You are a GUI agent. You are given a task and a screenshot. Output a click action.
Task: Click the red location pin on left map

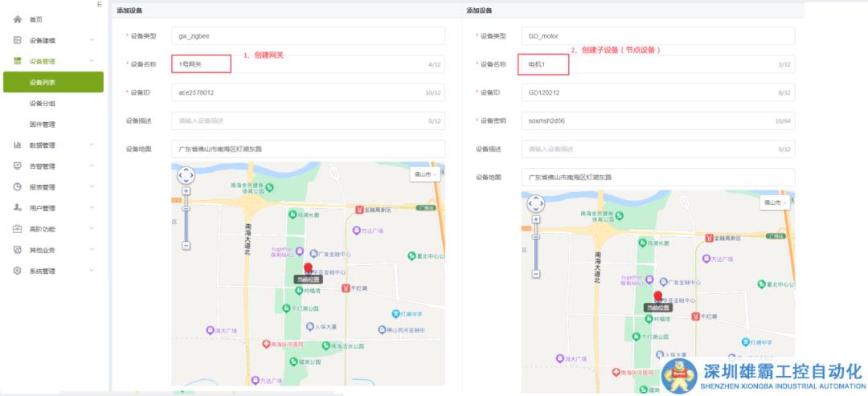click(308, 268)
